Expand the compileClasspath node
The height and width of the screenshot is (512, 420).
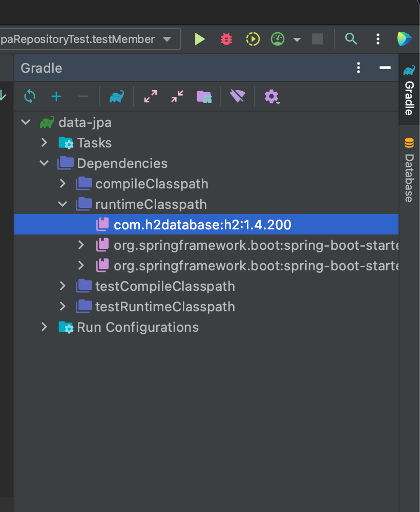pos(62,183)
